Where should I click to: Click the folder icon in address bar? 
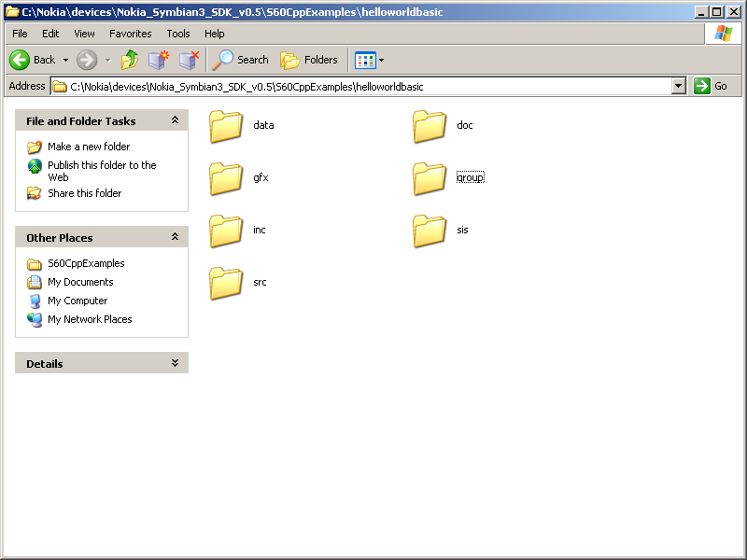[x=60, y=86]
